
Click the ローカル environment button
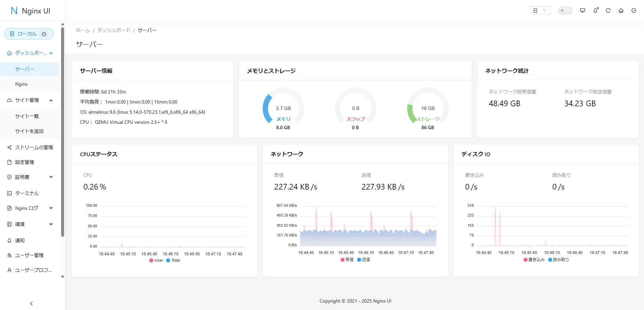[29, 34]
